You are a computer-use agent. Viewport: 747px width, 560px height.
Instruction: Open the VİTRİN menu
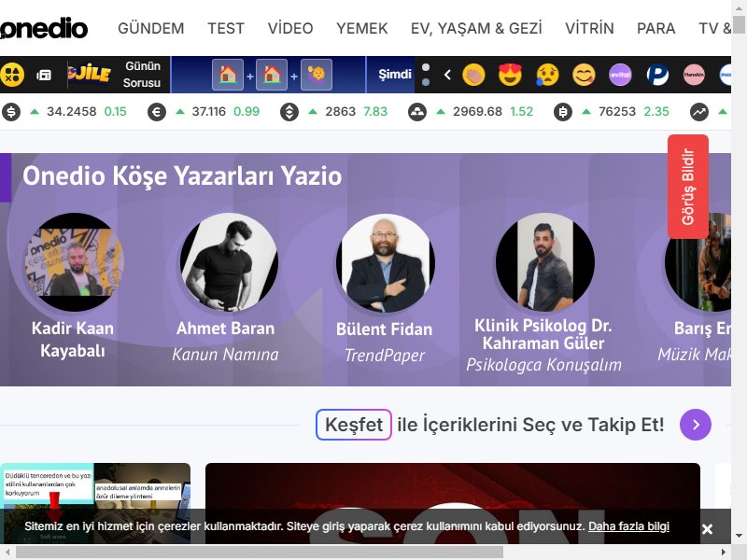pos(590,29)
